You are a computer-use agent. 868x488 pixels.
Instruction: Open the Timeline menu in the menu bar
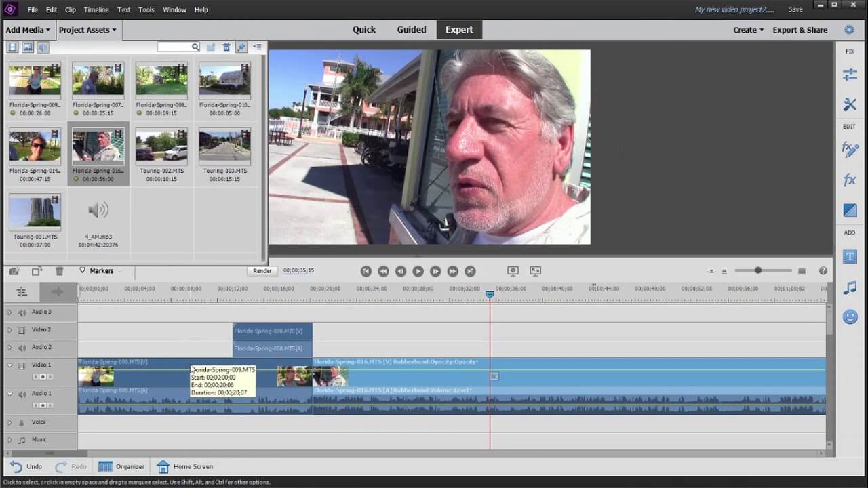(x=96, y=9)
